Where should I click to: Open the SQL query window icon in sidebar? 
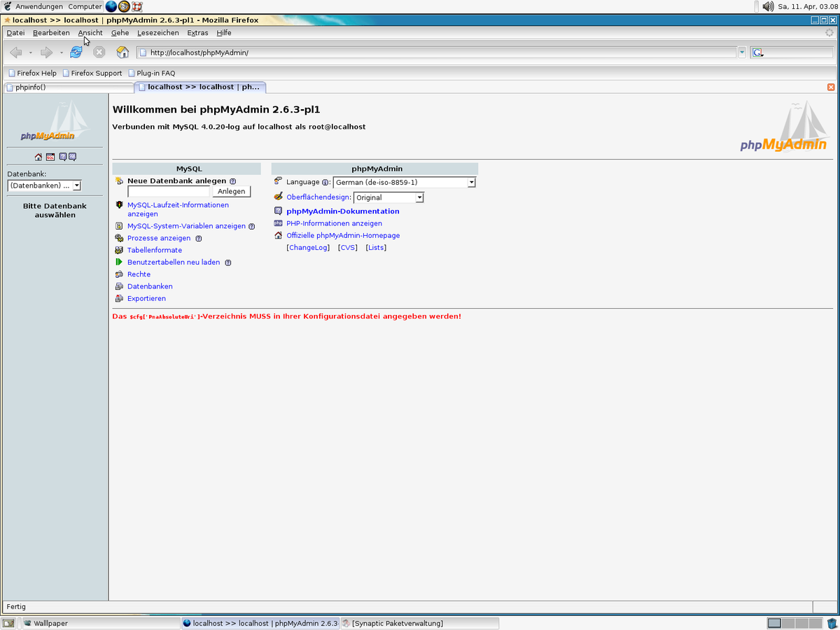pyautogui.click(x=50, y=157)
